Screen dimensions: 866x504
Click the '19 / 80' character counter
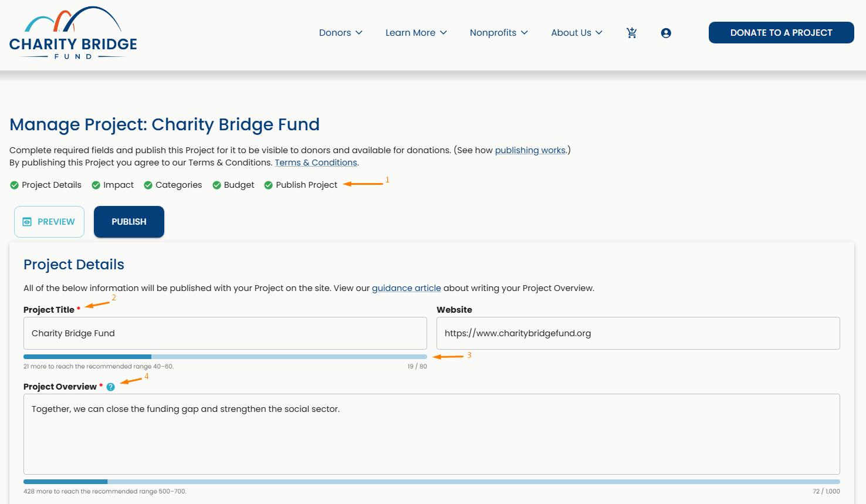pyautogui.click(x=417, y=367)
